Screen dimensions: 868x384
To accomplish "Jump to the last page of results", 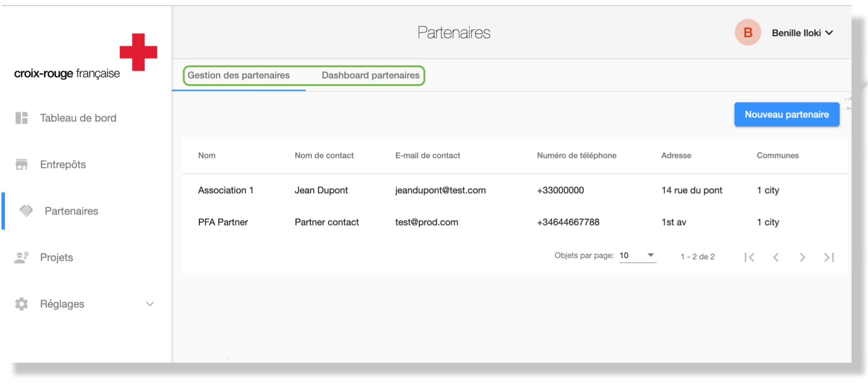I will 829,257.
